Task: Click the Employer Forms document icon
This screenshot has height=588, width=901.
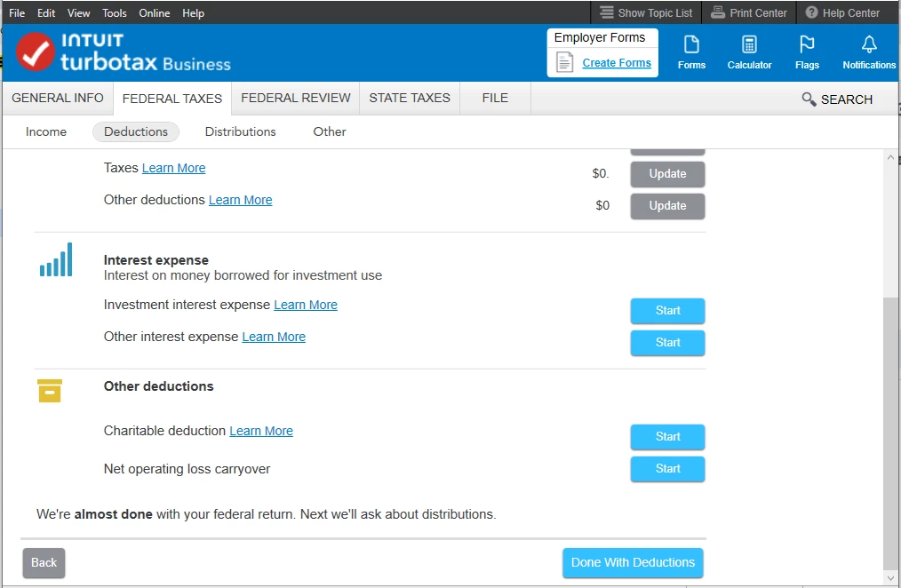Action: click(564, 62)
